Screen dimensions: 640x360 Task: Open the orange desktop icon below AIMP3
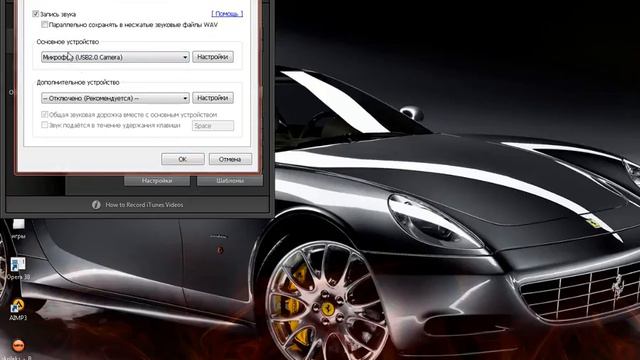click(x=18, y=345)
